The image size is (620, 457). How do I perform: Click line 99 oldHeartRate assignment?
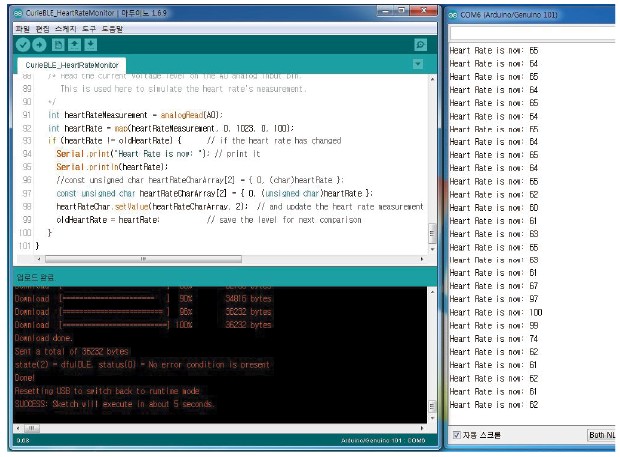(108, 220)
